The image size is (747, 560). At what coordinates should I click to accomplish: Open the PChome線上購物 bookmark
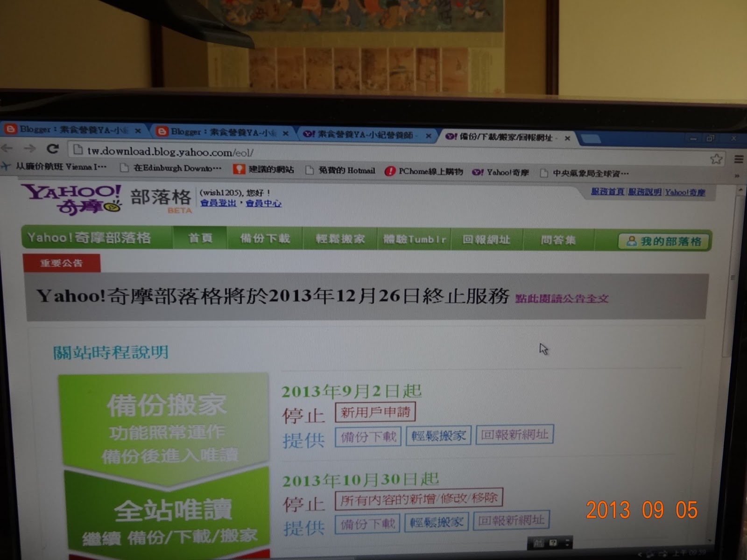[x=424, y=171]
